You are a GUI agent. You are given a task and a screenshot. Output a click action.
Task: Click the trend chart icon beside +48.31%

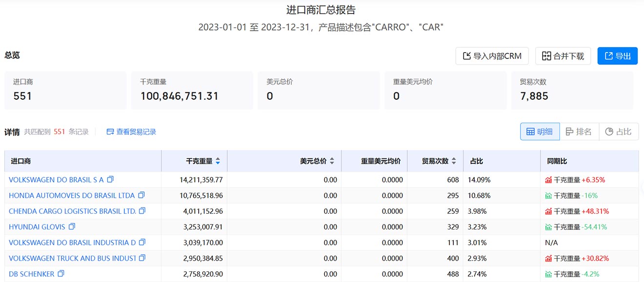click(x=548, y=211)
